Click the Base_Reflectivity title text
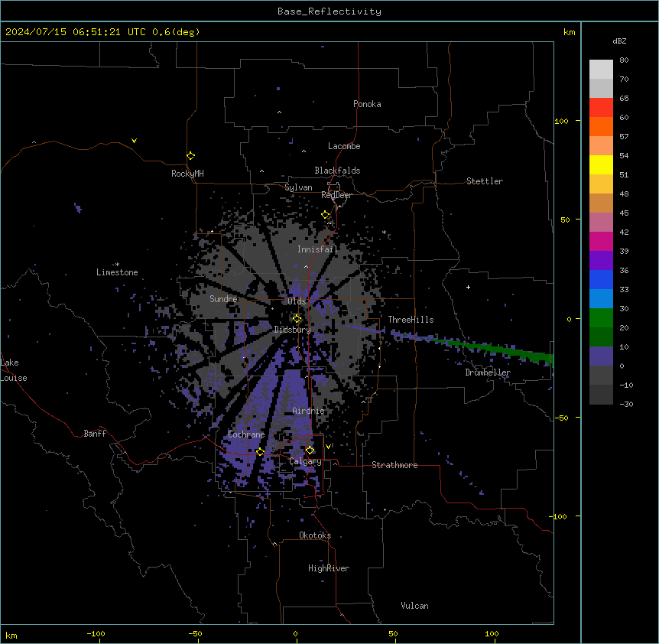The height and width of the screenshot is (644, 659). click(329, 11)
